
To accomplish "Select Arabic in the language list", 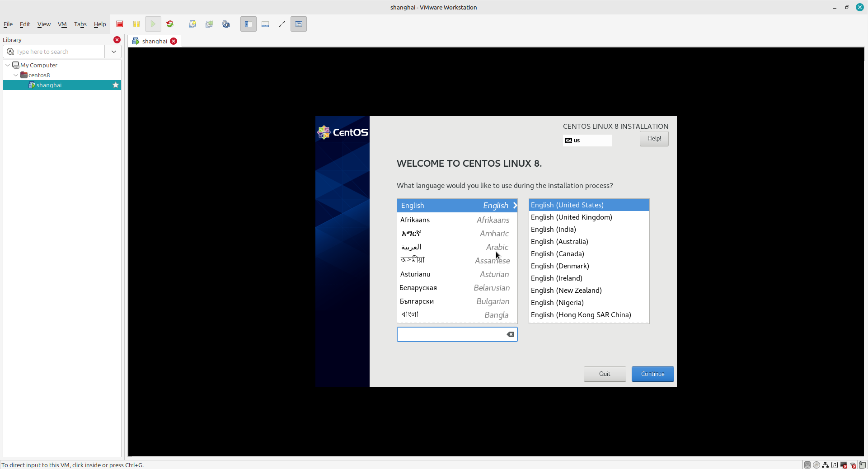I will pos(457,247).
